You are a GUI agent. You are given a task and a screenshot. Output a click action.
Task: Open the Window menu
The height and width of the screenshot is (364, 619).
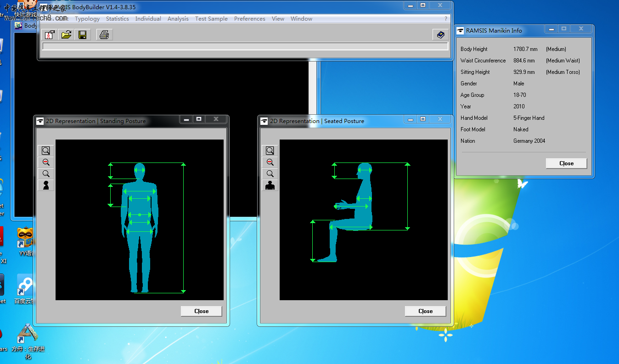click(302, 19)
